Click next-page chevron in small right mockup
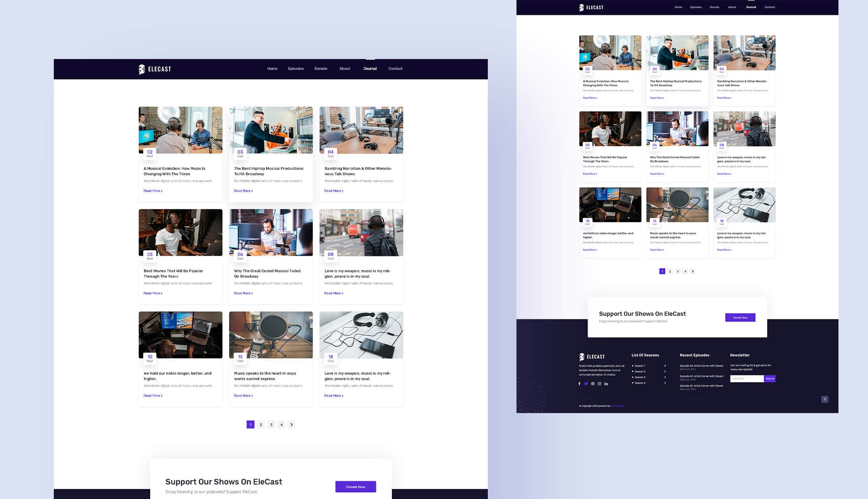 click(x=693, y=271)
